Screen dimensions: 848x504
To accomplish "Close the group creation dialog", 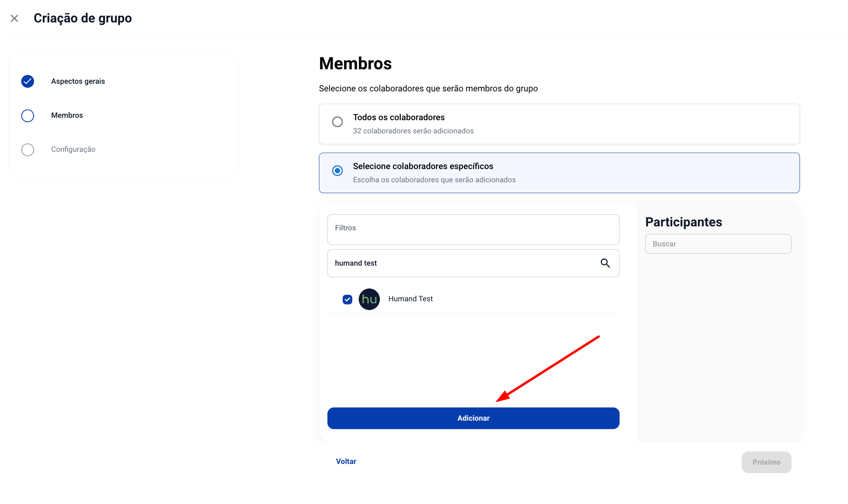I will click(14, 18).
